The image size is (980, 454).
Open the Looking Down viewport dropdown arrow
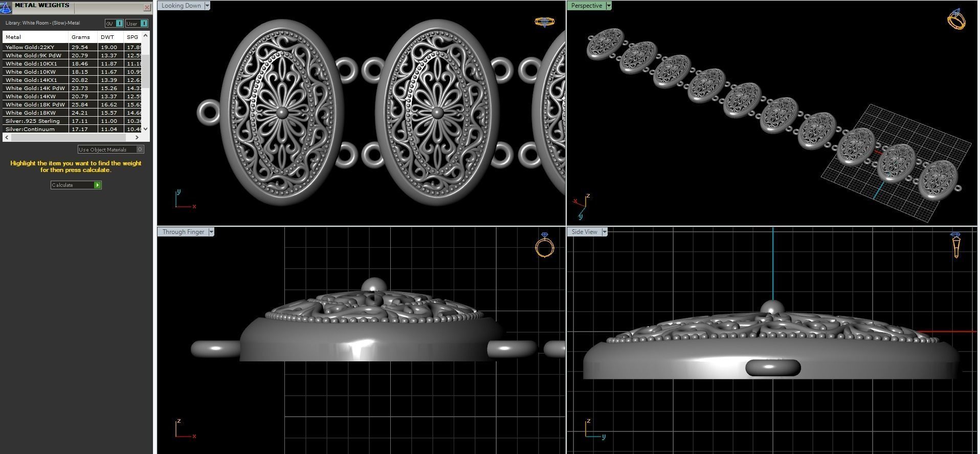pos(207,6)
